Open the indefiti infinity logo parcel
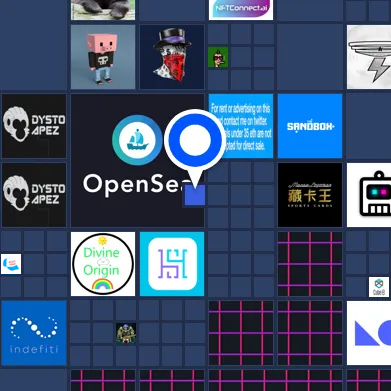This screenshot has height=391, width=391. (34, 333)
